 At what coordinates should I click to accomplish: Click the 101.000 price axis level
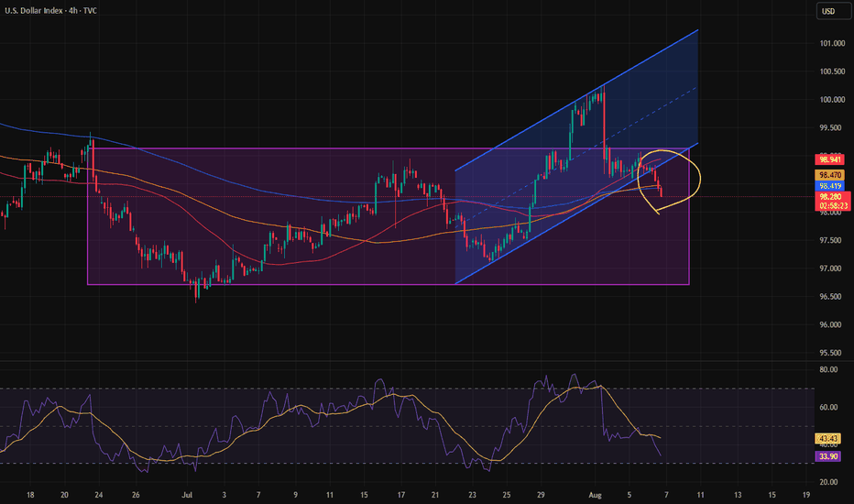point(832,43)
